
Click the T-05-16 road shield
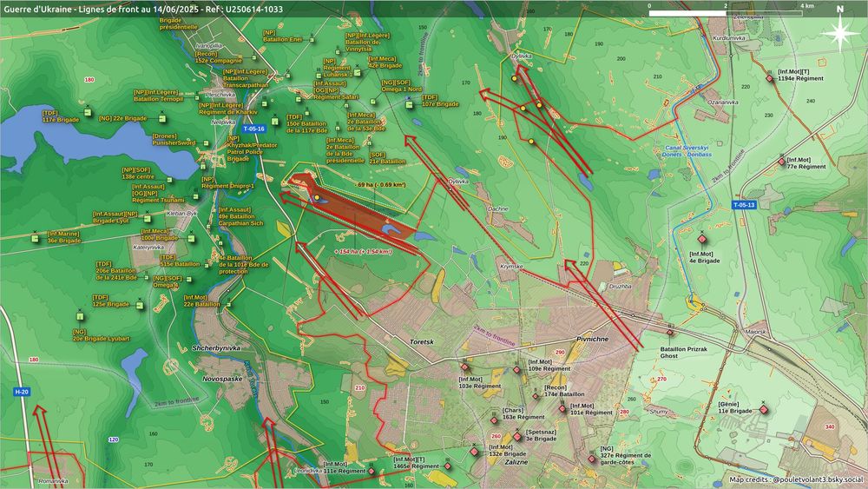253,129
